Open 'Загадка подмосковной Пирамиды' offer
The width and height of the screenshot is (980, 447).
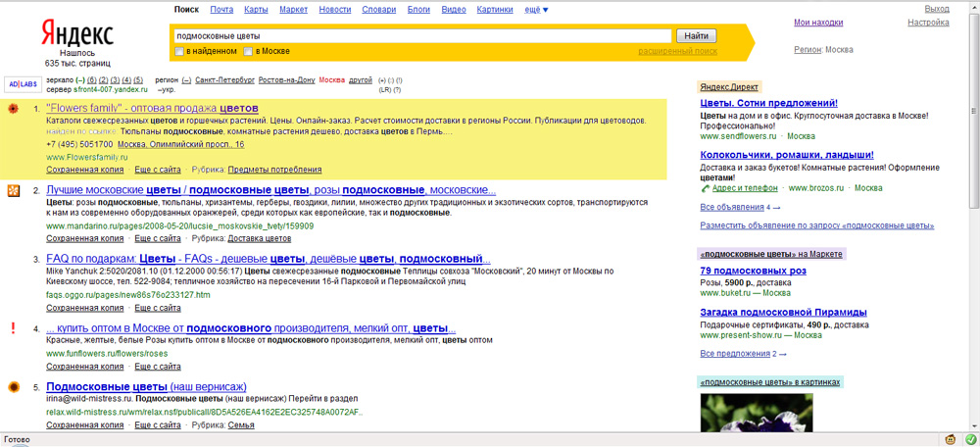pos(783,312)
